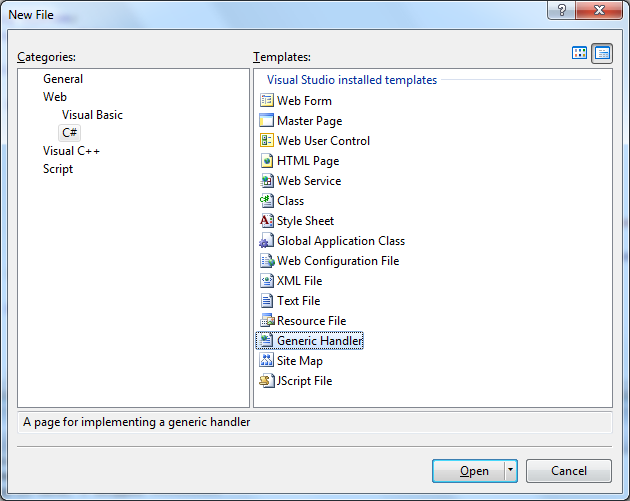
Task: Select the Global Application Class icon
Action: point(267,241)
